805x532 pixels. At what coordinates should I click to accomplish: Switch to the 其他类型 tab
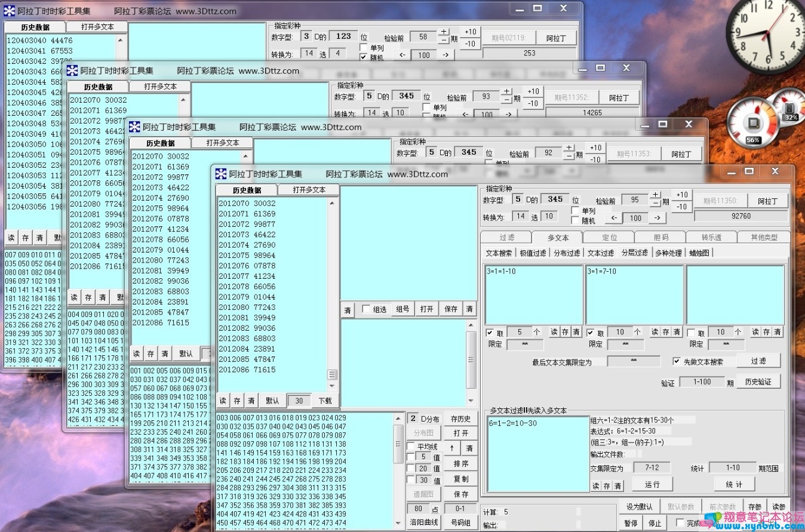tap(764, 237)
